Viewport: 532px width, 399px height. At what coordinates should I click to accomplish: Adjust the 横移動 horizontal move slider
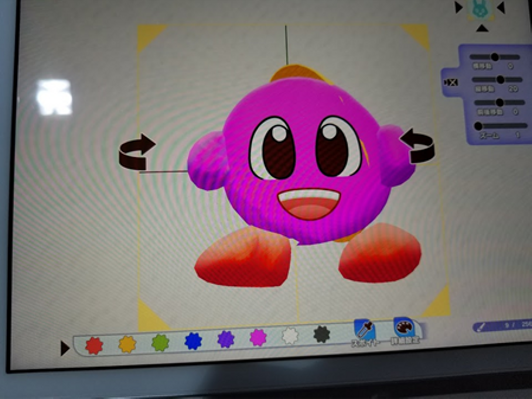click(x=495, y=57)
